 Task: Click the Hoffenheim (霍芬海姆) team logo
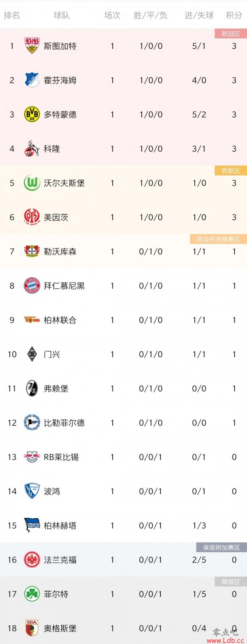pos(32,80)
